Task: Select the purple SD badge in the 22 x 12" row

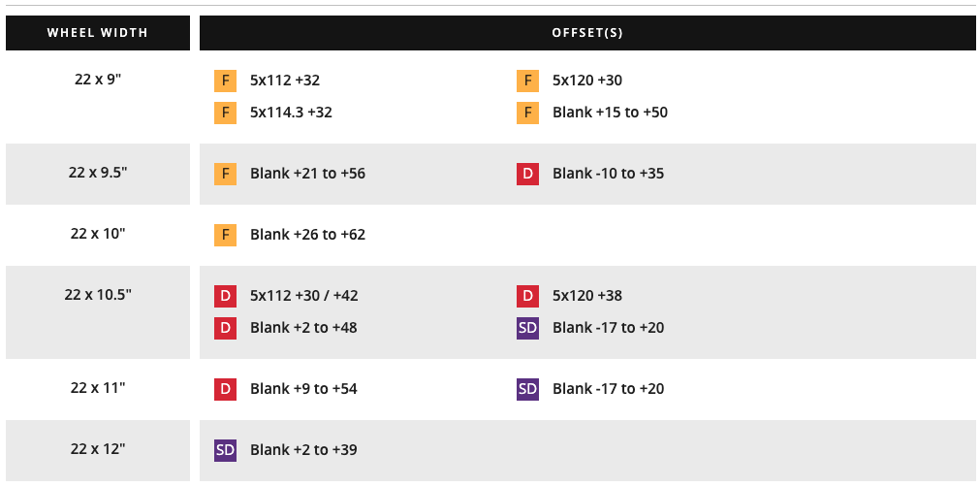Action: pos(225,450)
